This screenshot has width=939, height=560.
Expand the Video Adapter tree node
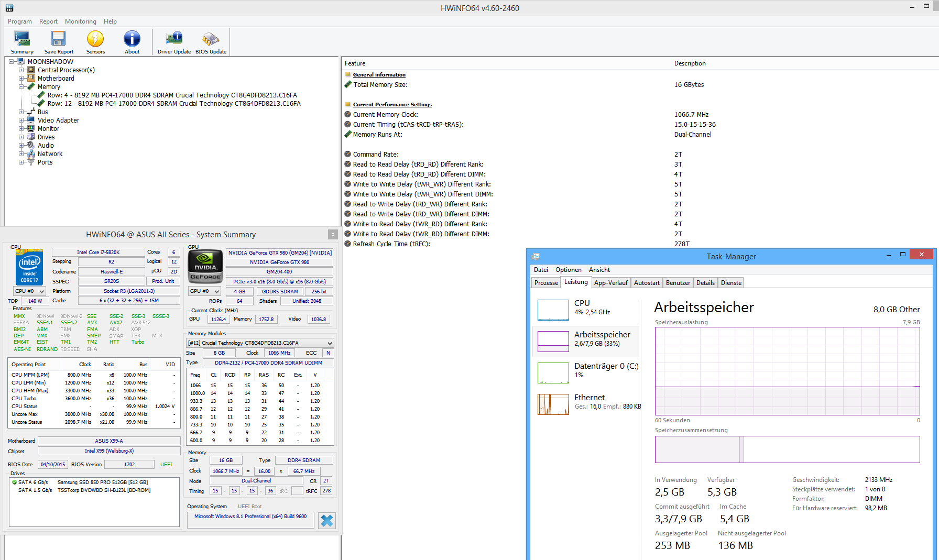(x=21, y=120)
